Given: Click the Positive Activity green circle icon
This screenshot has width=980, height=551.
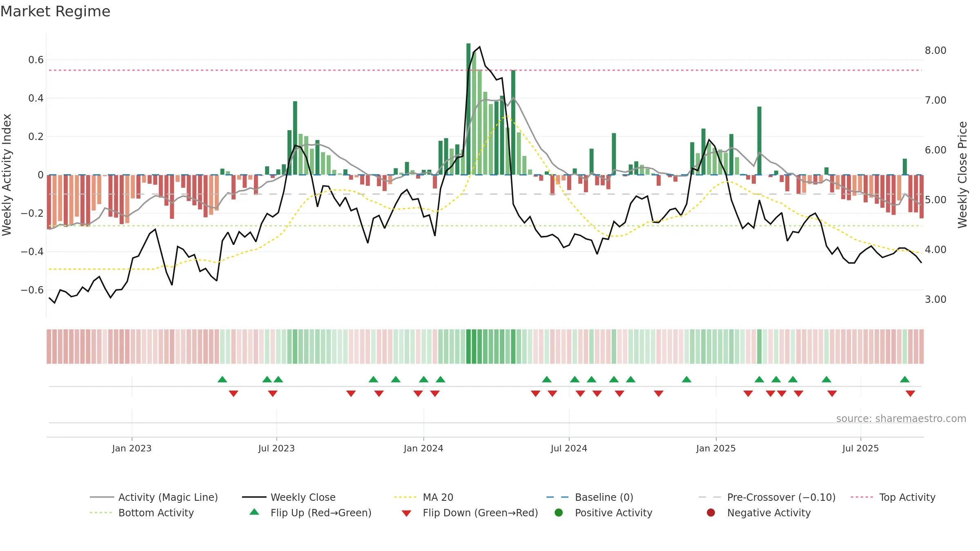Looking at the screenshot, I should [559, 512].
